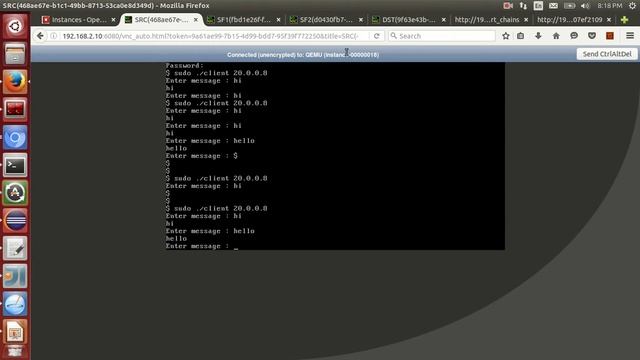This screenshot has height=360, width=640.
Task: Open battery indicator in top panel
Action: click(569, 6)
